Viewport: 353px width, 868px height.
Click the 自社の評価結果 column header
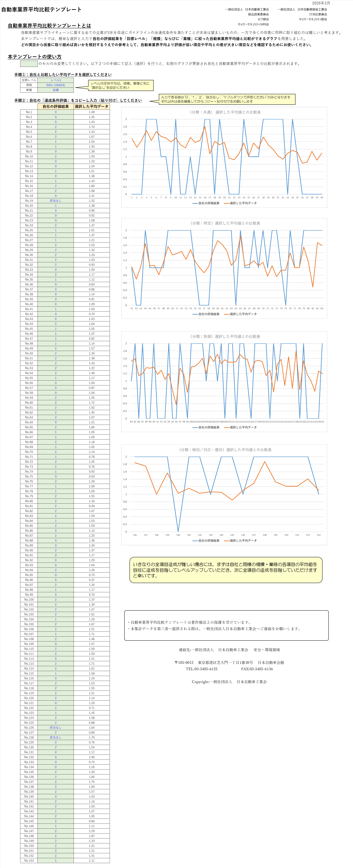coord(56,107)
